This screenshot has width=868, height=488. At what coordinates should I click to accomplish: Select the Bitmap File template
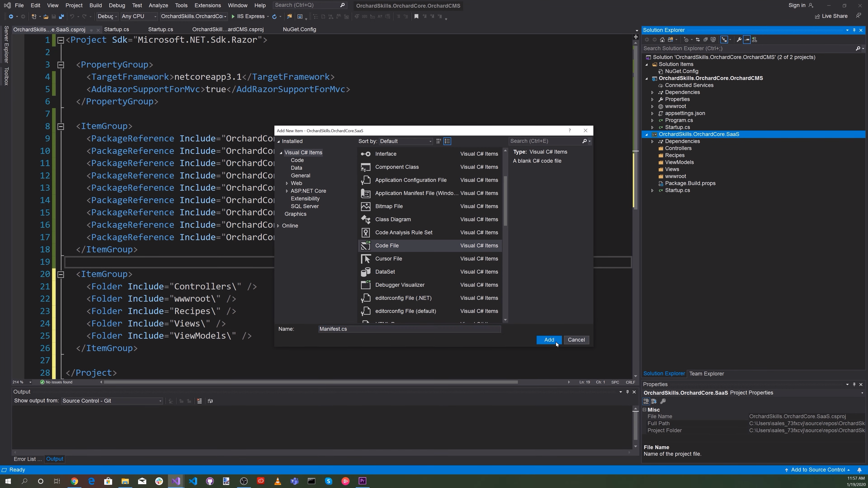pos(430,206)
